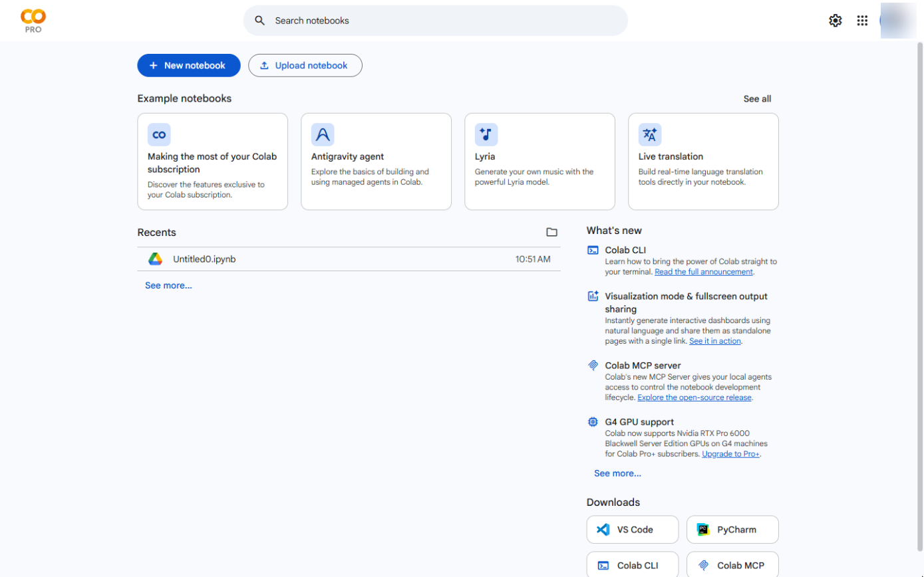Click the Visualization mode & fullscreen output sharing heading
924x577 pixels.
pyautogui.click(x=686, y=302)
